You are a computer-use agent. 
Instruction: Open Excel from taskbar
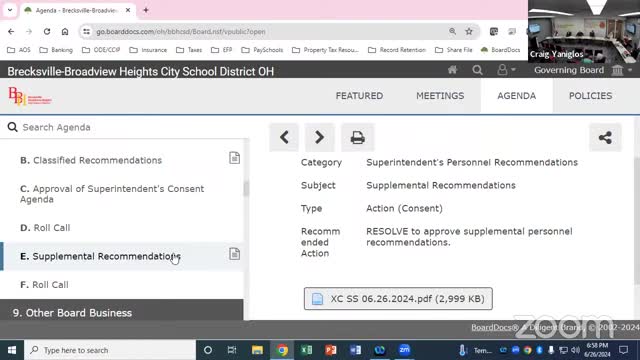pyautogui.click(x=307, y=350)
